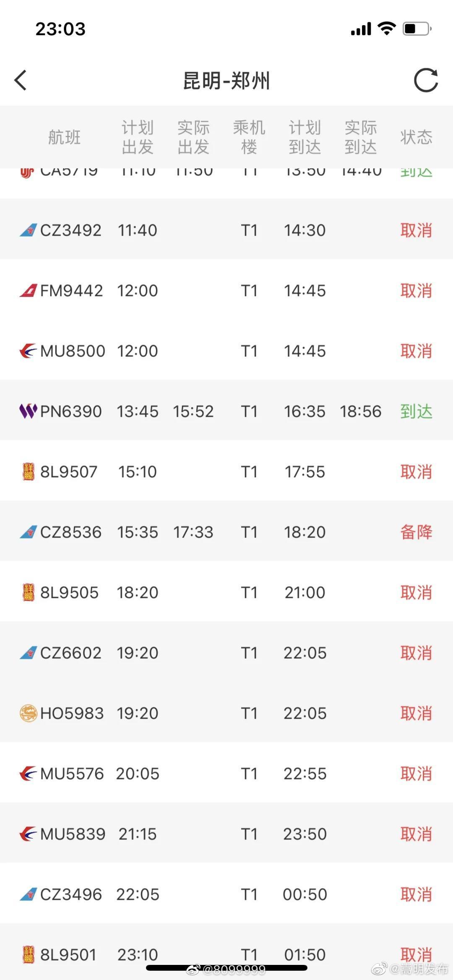The image size is (453, 980).
Task: Tap 取消 status for flight CZ6602
Action: (416, 653)
